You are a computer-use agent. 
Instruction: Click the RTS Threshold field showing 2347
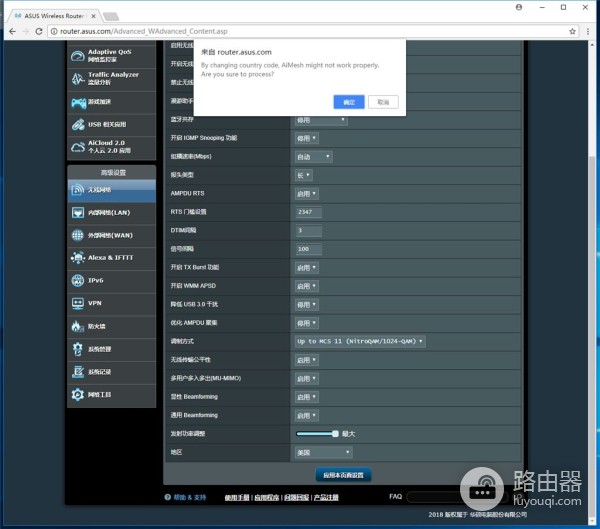point(308,212)
